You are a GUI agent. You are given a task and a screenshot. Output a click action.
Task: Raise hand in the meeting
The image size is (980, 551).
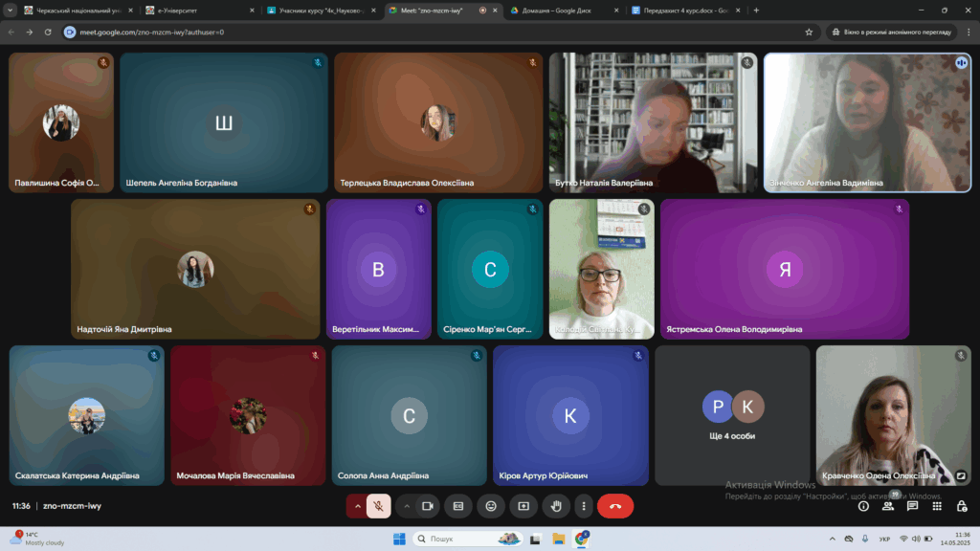(x=555, y=505)
